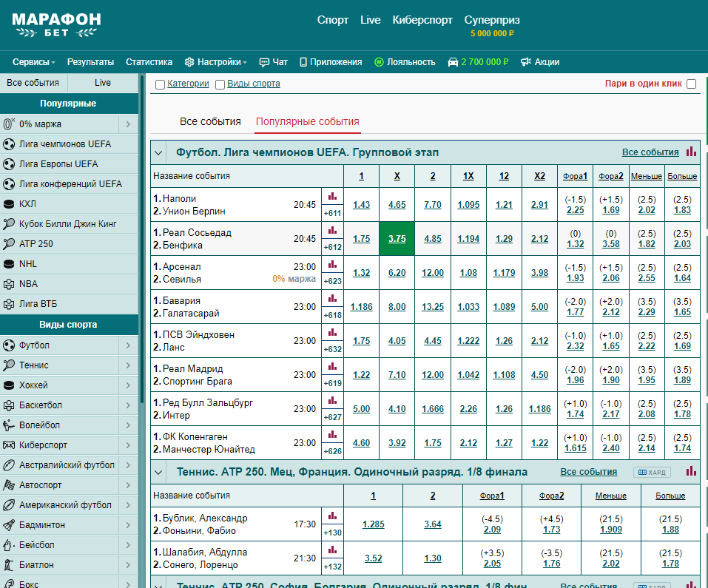Open +611 more markets for Наполи match

click(332, 214)
